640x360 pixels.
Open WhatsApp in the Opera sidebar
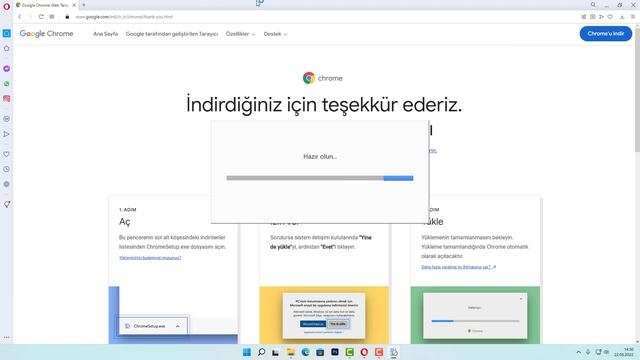coord(7,84)
